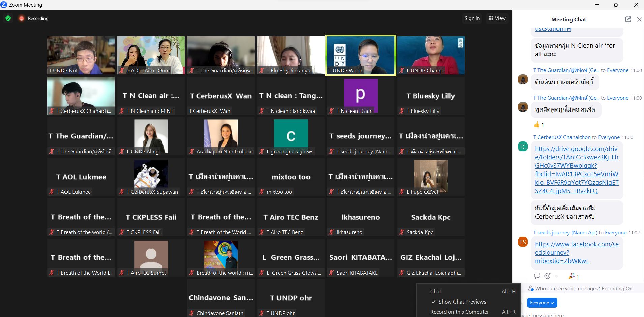Add an emoji reaction to the message

547,276
